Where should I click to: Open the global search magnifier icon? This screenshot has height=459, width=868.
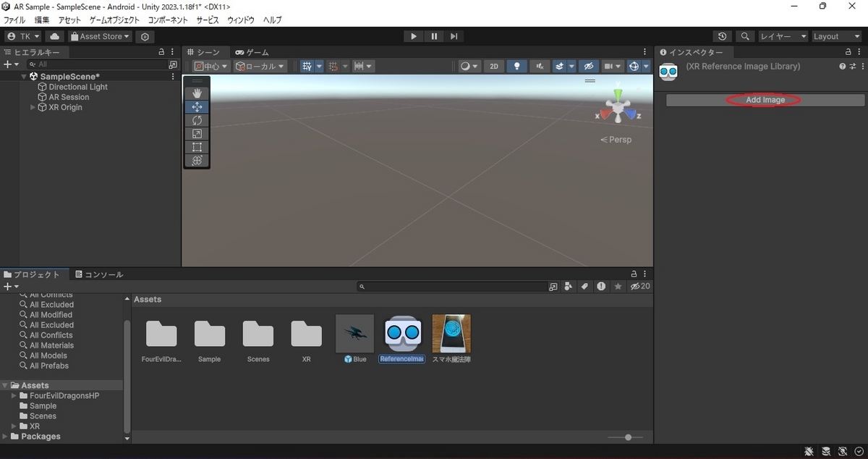point(745,36)
